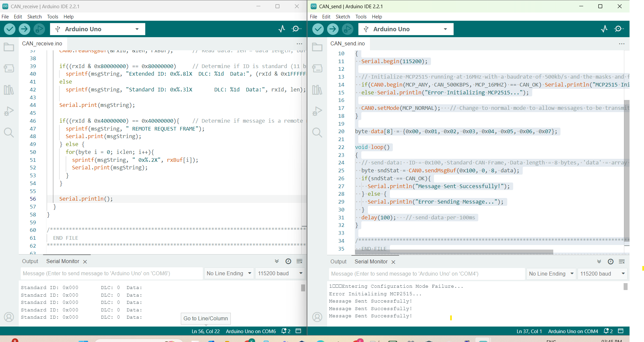Image resolution: width=644 pixels, height=342 pixels.
Task: Click Upload arrow in CAN_send window
Action: [333, 29]
